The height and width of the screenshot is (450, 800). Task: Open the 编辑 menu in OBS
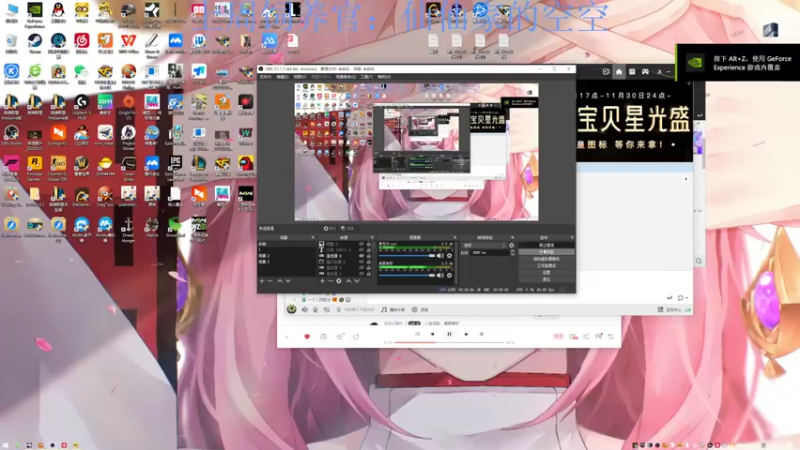282,77
